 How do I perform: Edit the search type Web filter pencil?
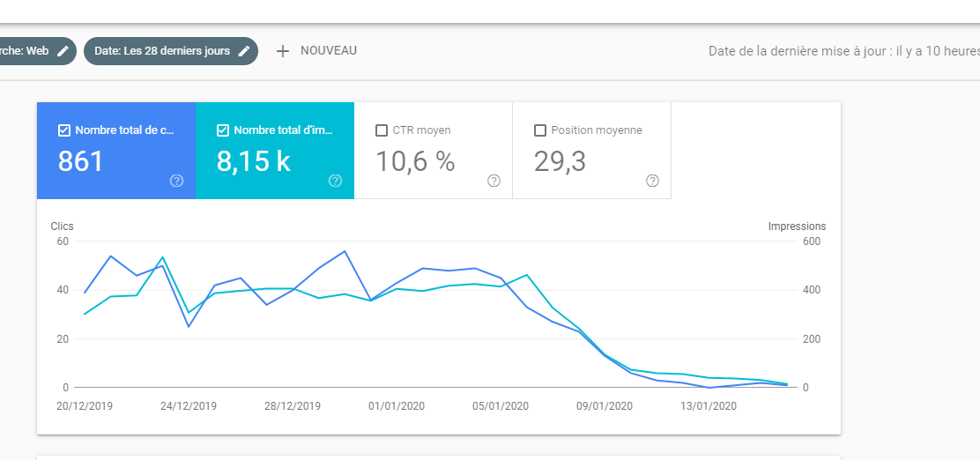63,51
